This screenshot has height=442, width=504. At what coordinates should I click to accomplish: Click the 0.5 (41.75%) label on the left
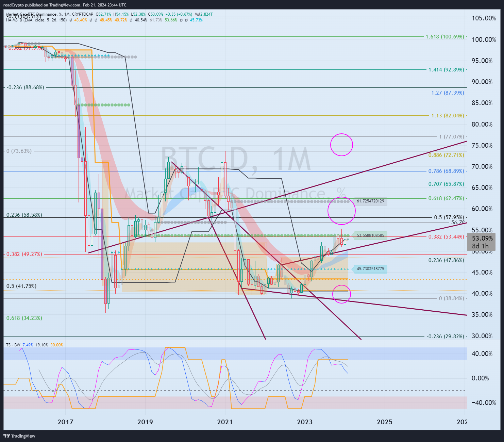coord(21,286)
